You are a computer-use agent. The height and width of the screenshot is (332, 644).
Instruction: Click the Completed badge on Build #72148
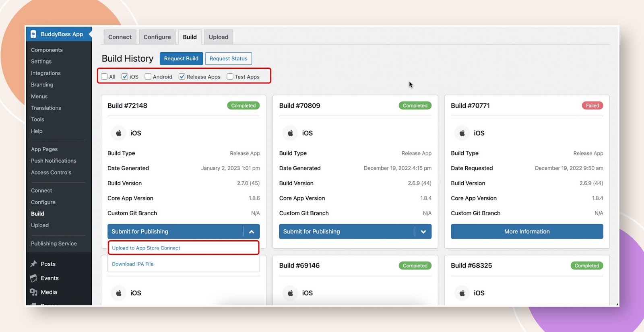[244, 105]
